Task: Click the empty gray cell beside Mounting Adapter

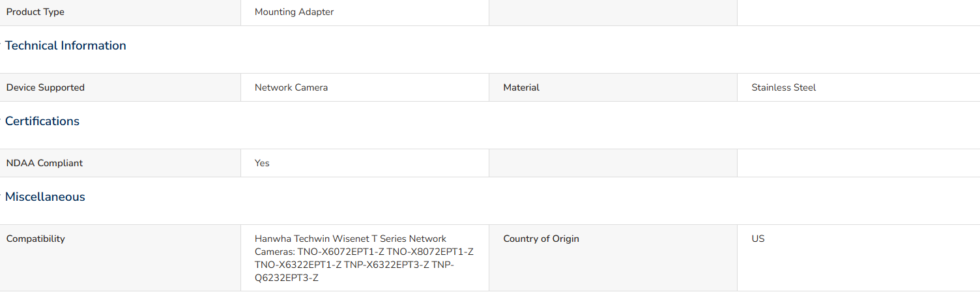Action: (613, 12)
